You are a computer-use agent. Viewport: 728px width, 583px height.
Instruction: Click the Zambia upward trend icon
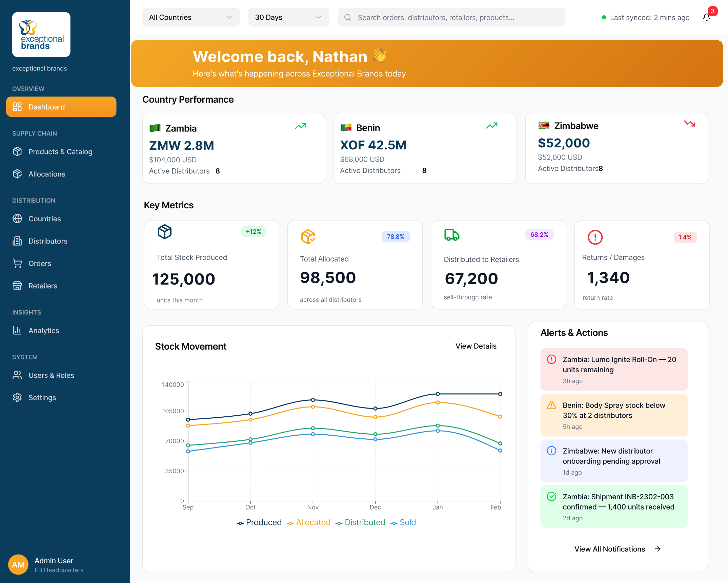coord(301,126)
